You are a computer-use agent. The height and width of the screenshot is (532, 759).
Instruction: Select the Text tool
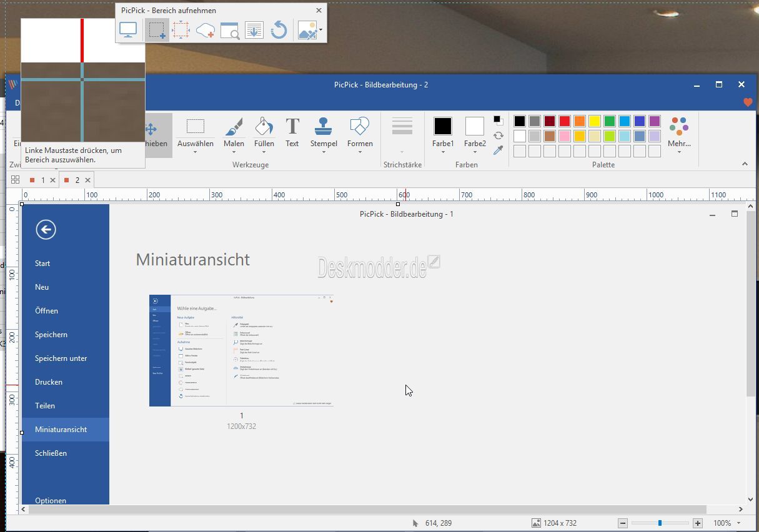coord(292,133)
